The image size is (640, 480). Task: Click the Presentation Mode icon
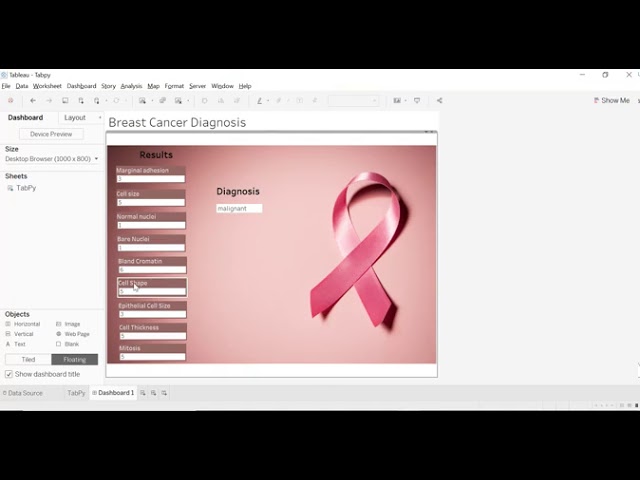(x=417, y=100)
